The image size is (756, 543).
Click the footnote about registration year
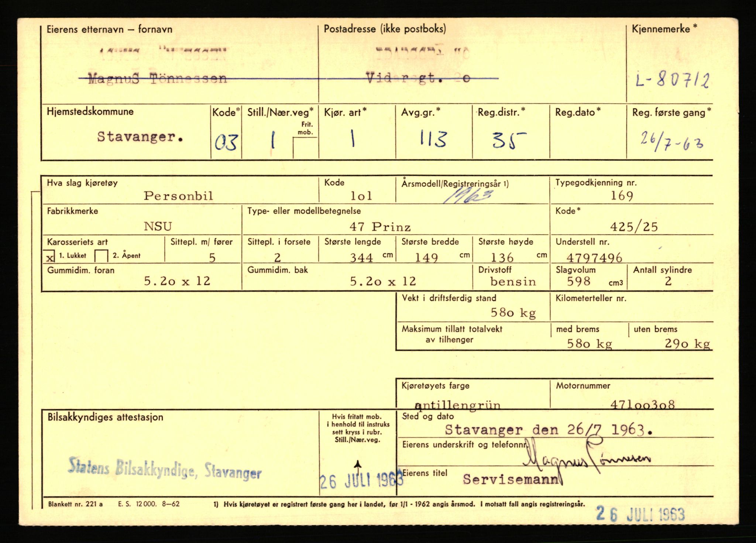(399, 504)
